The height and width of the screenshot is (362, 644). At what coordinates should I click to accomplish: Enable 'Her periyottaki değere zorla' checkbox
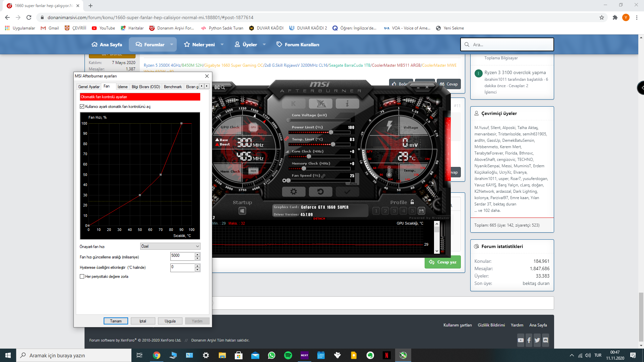pyautogui.click(x=82, y=277)
